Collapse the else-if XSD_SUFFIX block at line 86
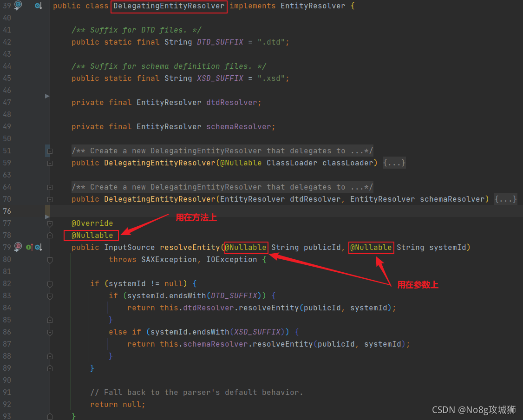The height and width of the screenshot is (420, 523). [x=50, y=332]
